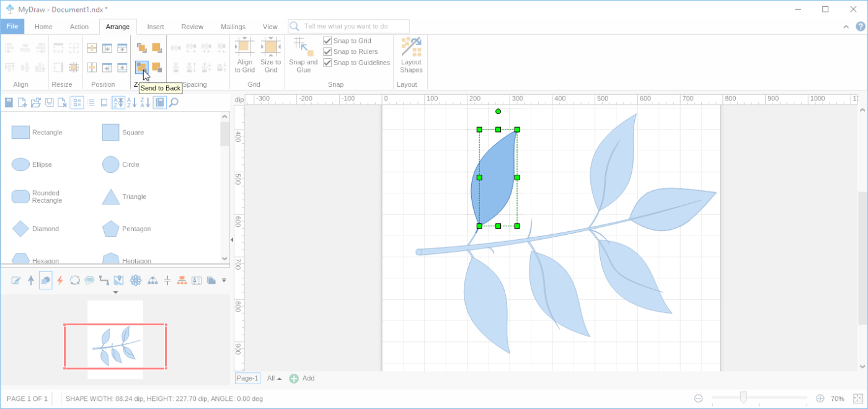
Task: Uncheck Snap to Rulers
Action: 327,51
